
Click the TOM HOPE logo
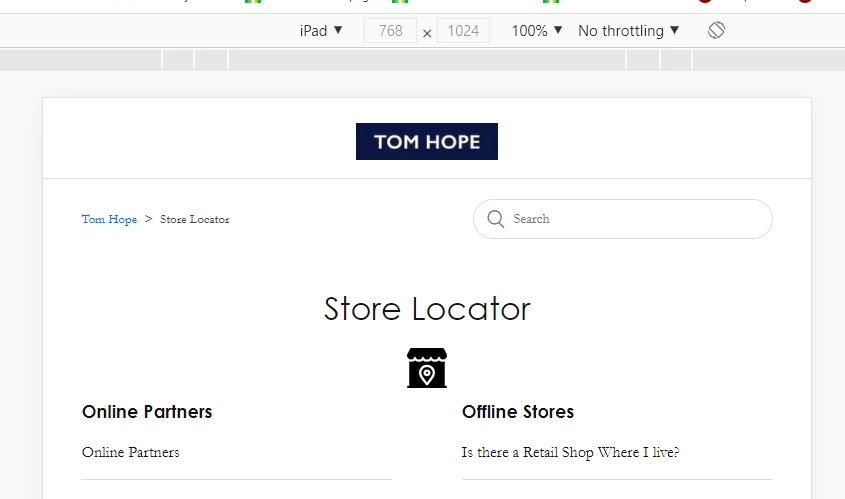coord(427,142)
